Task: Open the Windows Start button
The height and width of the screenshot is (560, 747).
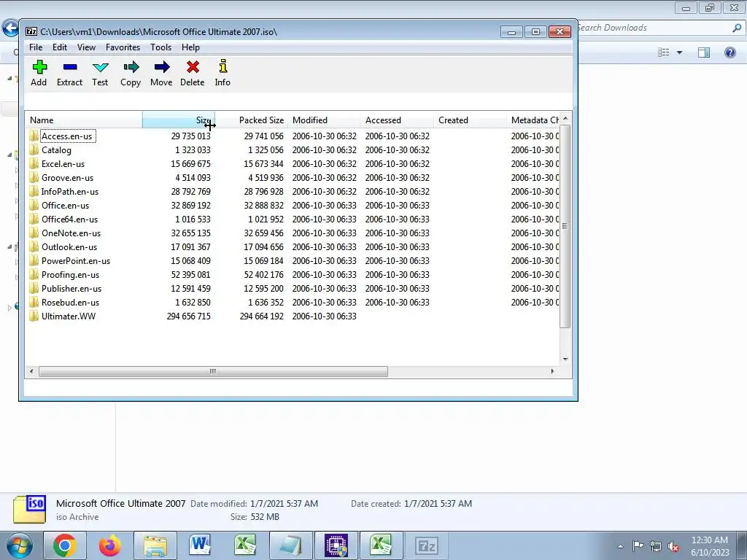Action: 20,545
